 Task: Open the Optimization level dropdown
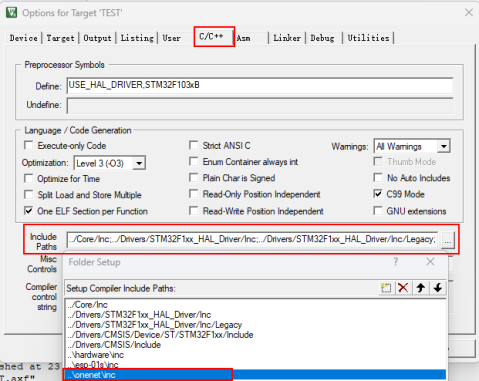(x=139, y=163)
